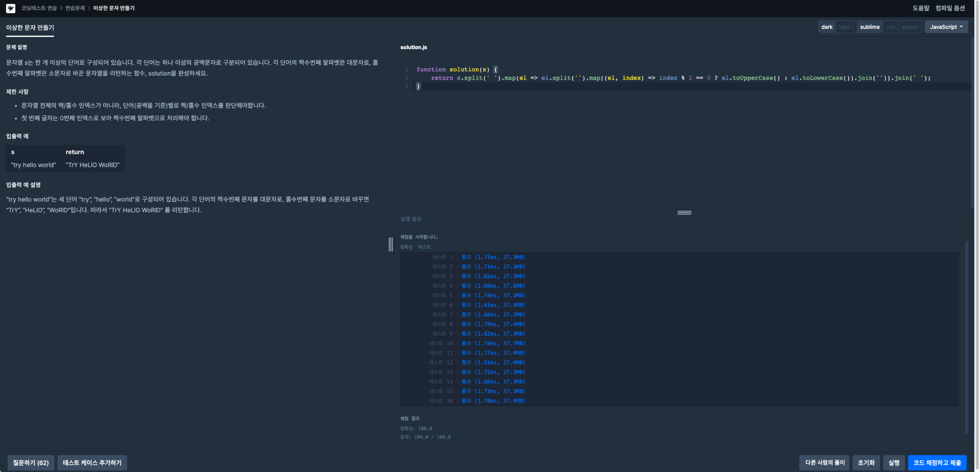This screenshot has width=980, height=472.
Task: Switch theme to light
Action: [844, 27]
